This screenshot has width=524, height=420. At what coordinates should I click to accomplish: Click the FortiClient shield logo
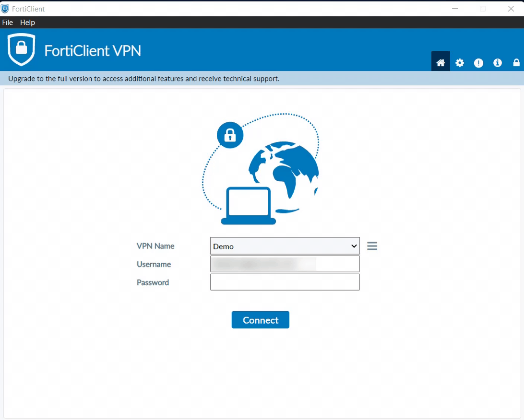tap(22, 49)
